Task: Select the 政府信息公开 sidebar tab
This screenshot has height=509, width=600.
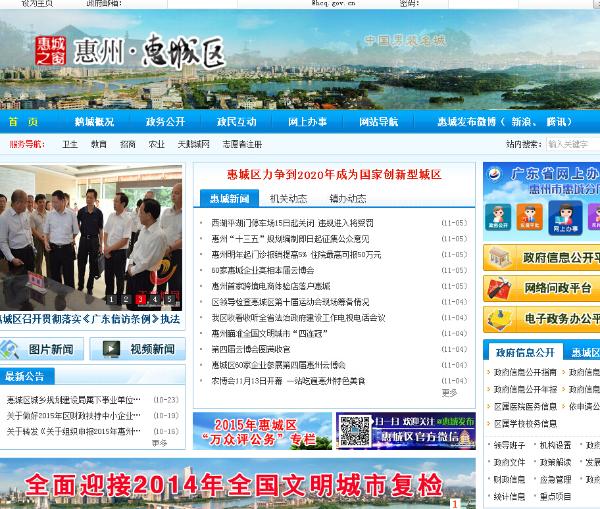Action: click(524, 353)
